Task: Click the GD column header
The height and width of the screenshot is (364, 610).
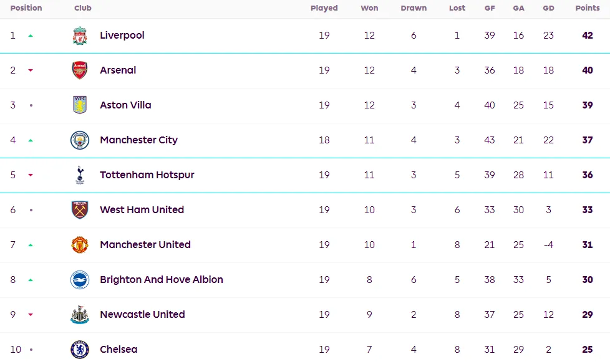Action: pos(548,8)
